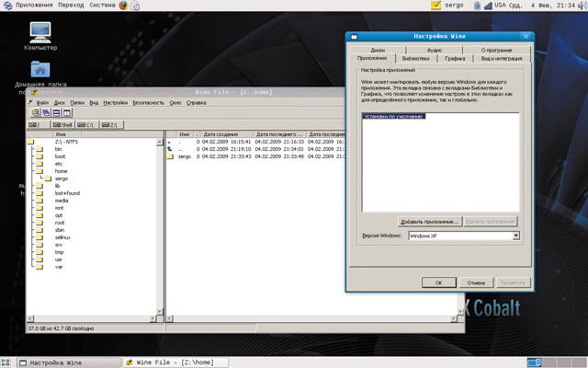588x368 pixels.
Task: Switch to the Аудио tab
Action: point(435,50)
